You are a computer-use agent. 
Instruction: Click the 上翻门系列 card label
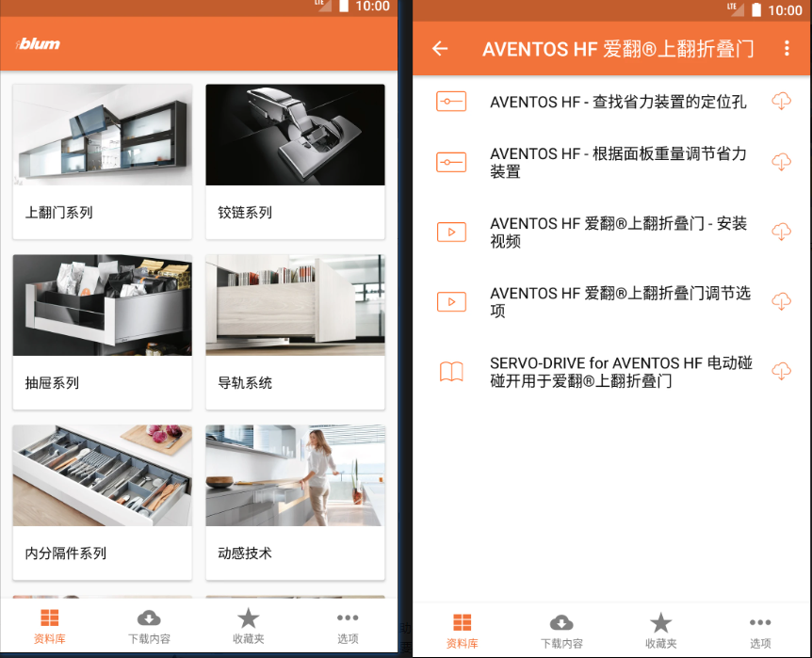[59, 212]
